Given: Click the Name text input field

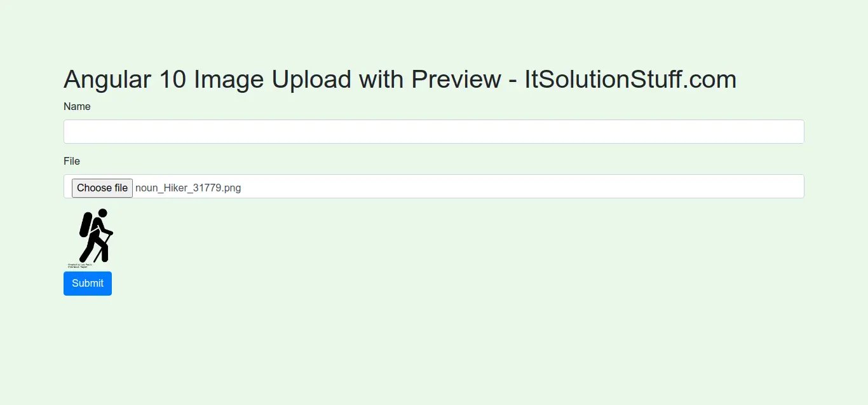Looking at the screenshot, I should [x=433, y=132].
